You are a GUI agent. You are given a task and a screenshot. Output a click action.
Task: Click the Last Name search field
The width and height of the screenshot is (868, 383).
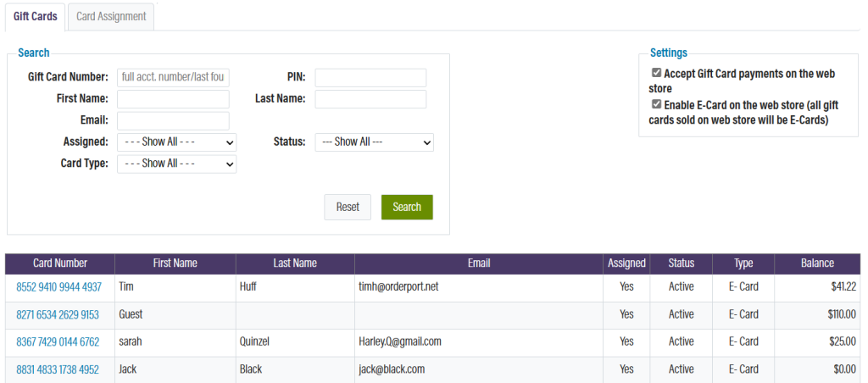click(x=371, y=99)
